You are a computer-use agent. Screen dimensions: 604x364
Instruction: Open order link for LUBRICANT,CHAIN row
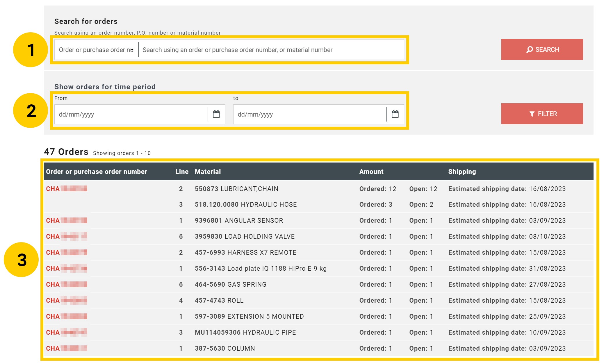coord(67,189)
